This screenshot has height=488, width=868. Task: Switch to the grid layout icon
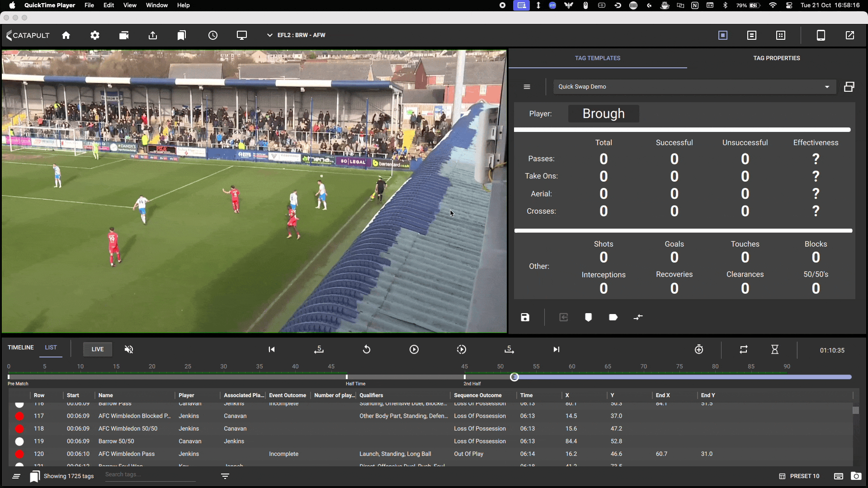[x=781, y=35]
